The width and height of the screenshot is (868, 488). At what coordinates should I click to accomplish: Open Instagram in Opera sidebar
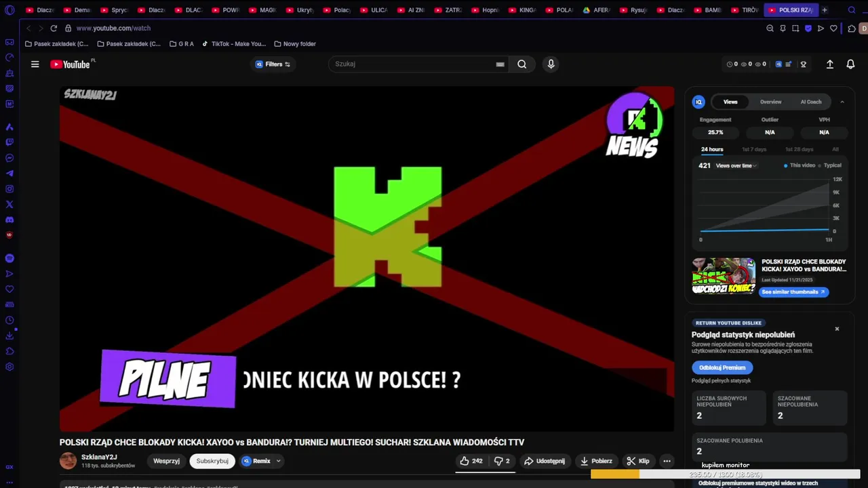click(x=9, y=189)
